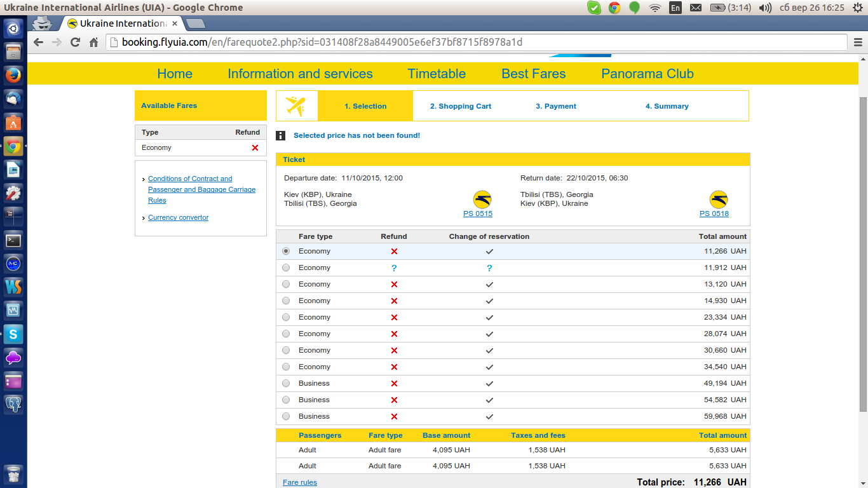Select the 49,194 UAH Business fare
Image resolution: width=868 pixels, height=488 pixels.
tap(286, 384)
